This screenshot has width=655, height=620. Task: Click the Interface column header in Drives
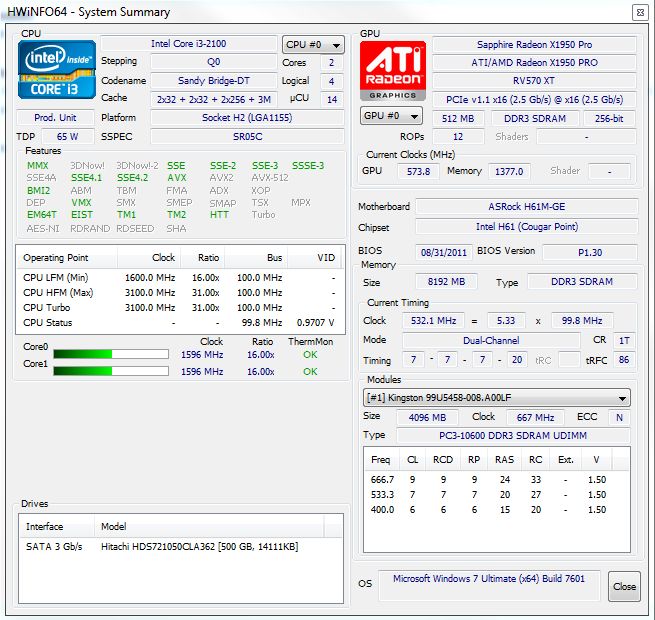pos(57,526)
